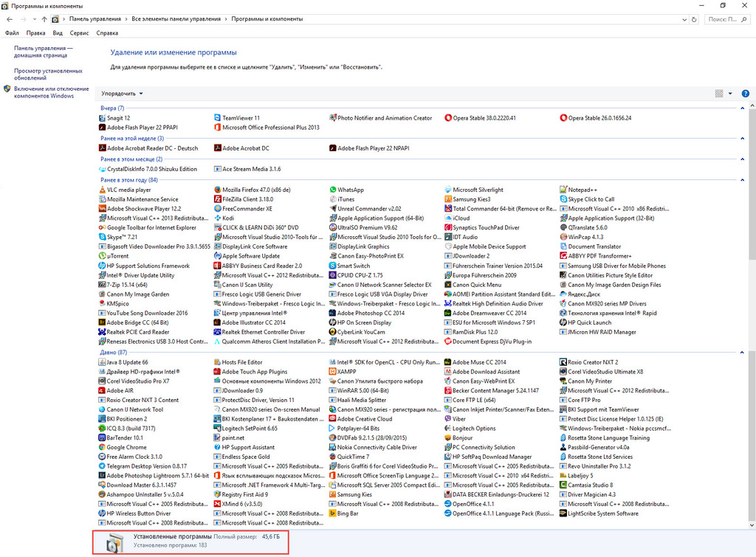
Task: Click the FileZilla Client 3.18.0 icon
Action: [218, 199]
